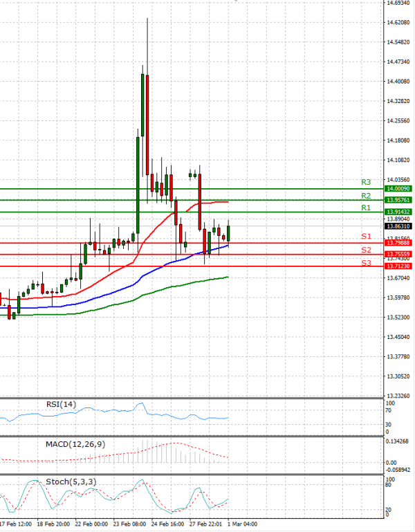This screenshot has width=415, height=532.
Task: Click the Stochastic 80 level label
Action: tap(389, 485)
